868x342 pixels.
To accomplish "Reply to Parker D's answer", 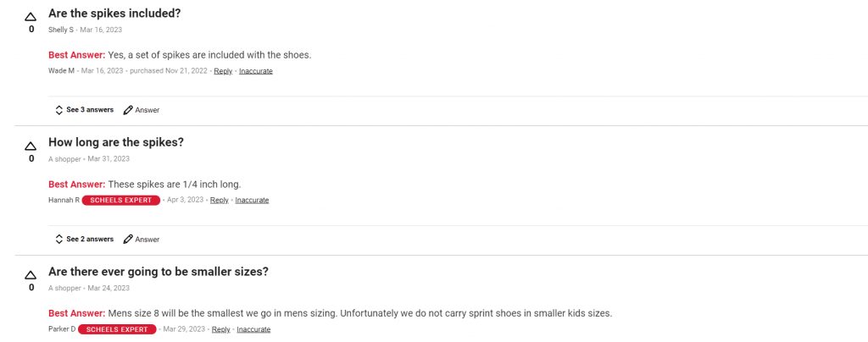I will click(221, 330).
